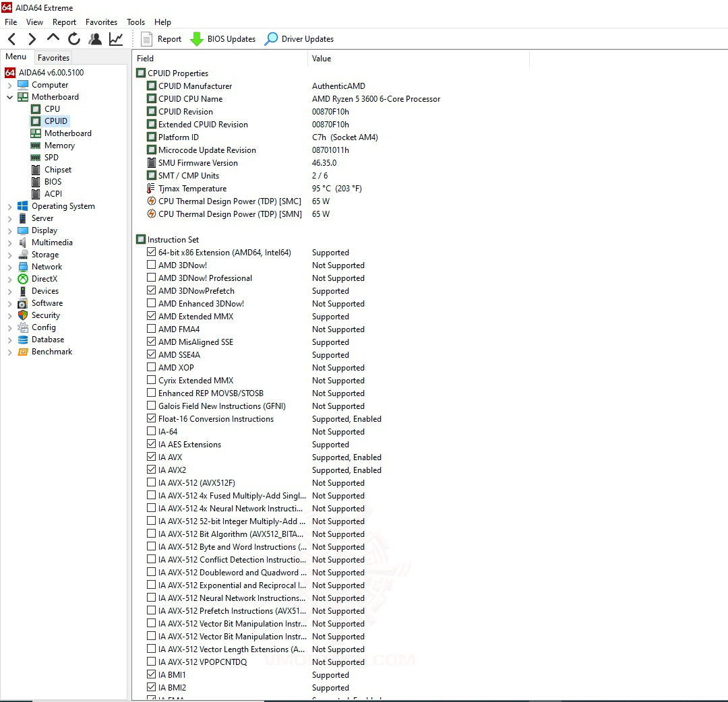The image size is (728, 702).
Task: Click the Windows logo Operating System icon
Action: pyautogui.click(x=23, y=206)
